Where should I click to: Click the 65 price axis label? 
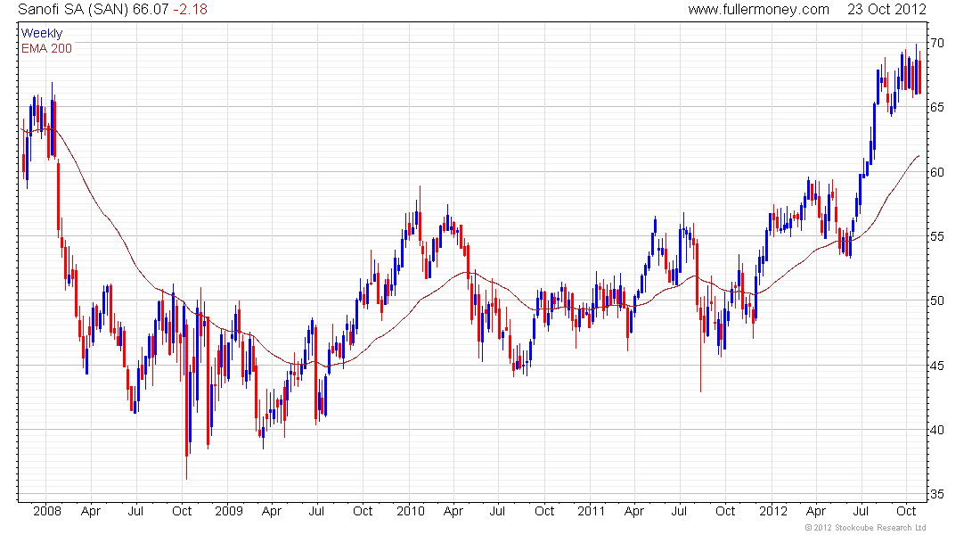[937, 108]
